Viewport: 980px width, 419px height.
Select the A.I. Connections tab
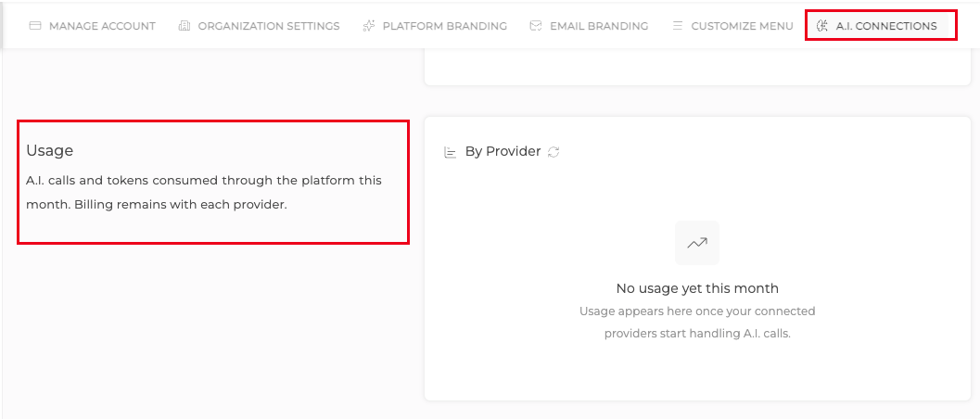tap(877, 26)
